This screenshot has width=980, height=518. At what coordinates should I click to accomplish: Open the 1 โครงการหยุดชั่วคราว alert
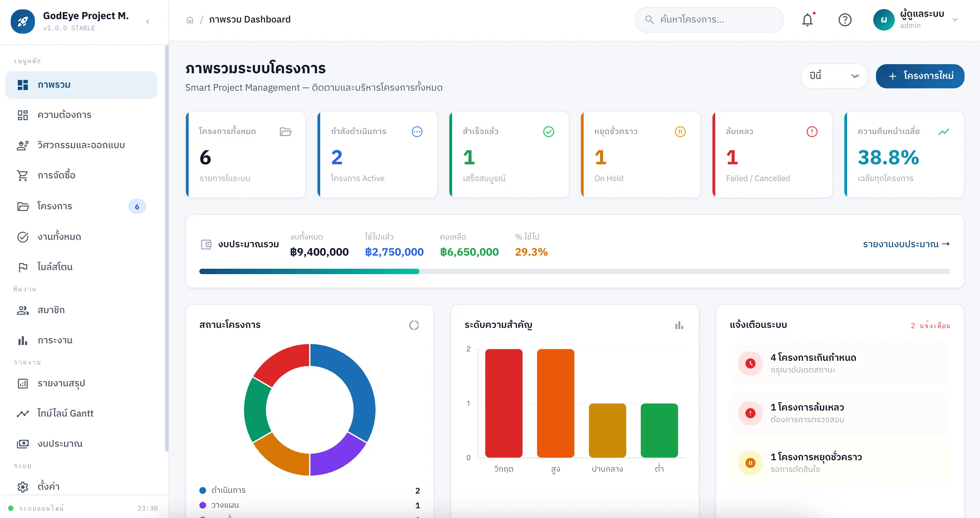[840, 463]
